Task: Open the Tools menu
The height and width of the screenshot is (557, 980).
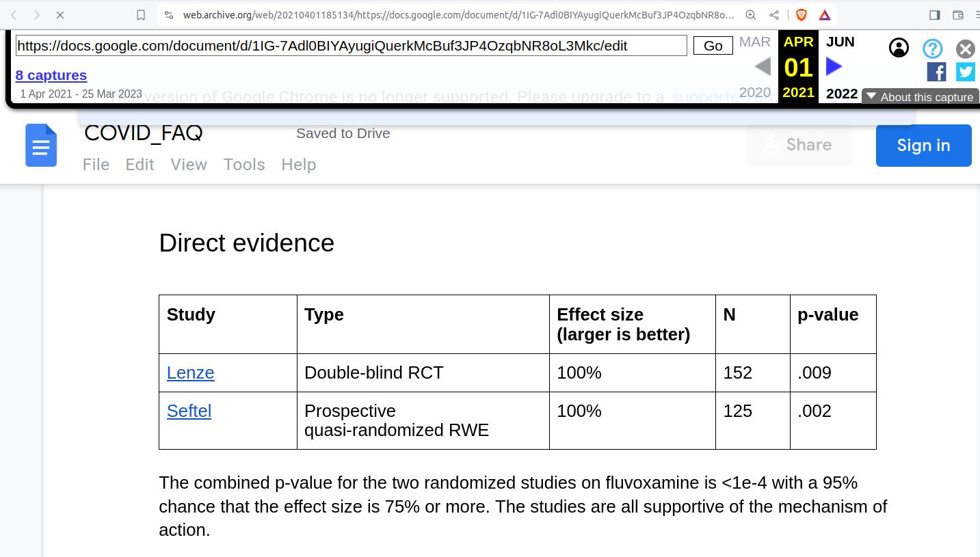Action: tap(244, 165)
